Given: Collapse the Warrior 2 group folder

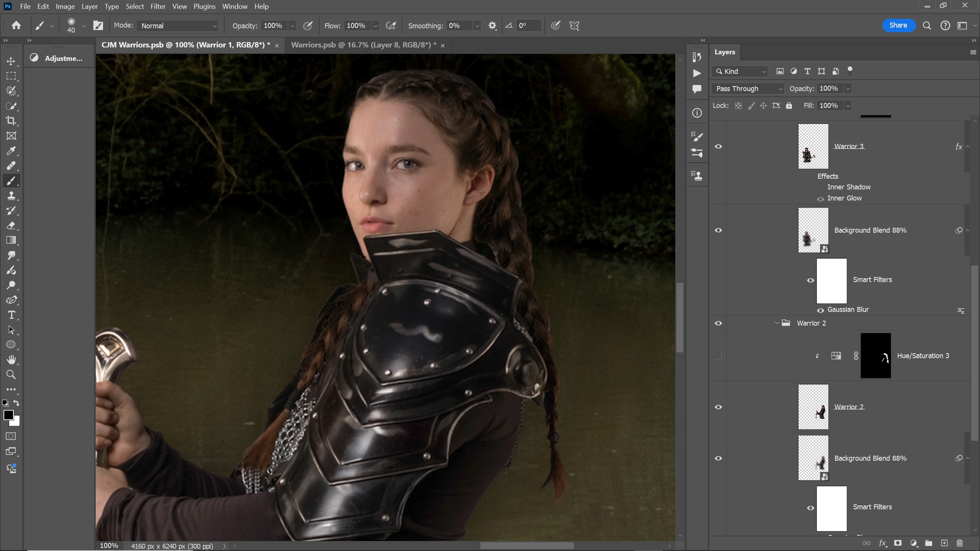Looking at the screenshot, I should click(x=777, y=323).
